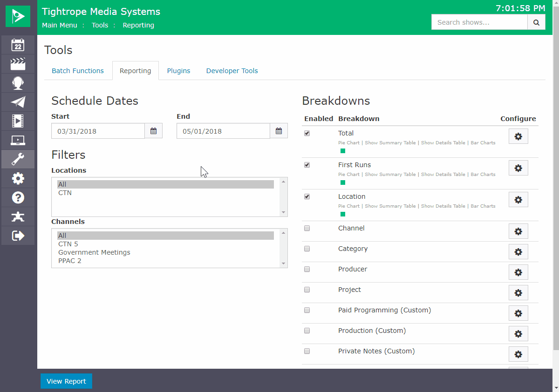Click the View Report button

click(66, 381)
